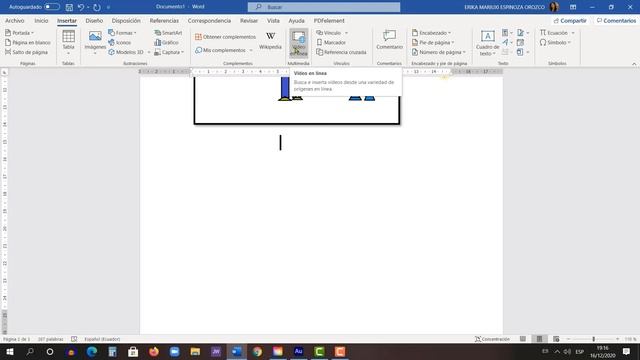Open the Archivo tab
The width and height of the screenshot is (640, 360).
15,20
